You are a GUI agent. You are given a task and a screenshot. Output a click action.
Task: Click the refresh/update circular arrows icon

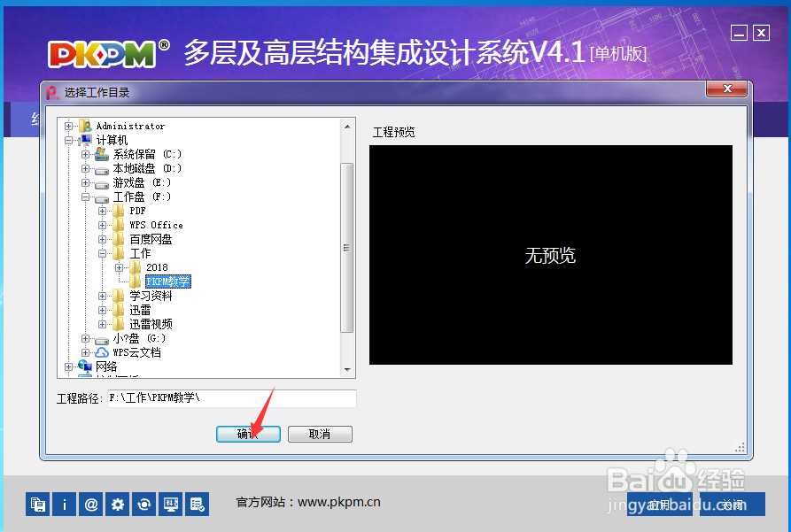click(x=144, y=504)
